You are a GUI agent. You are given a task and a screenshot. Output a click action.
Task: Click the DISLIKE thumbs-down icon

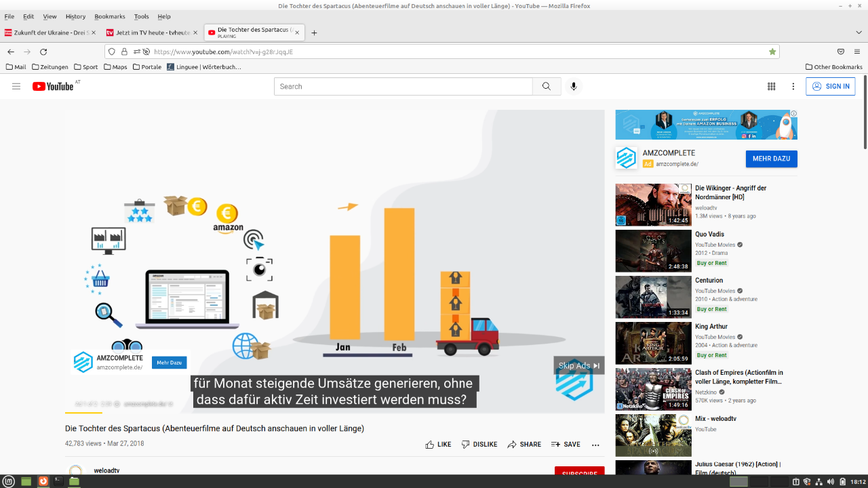(466, 445)
